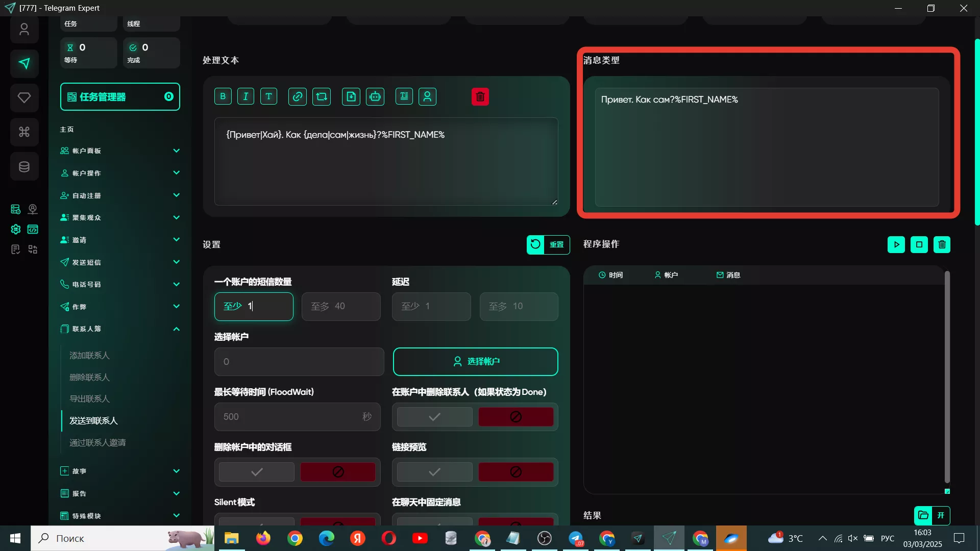Open 通过联系人邀请 submenu item
This screenshot has height=551, width=980.
point(97,443)
